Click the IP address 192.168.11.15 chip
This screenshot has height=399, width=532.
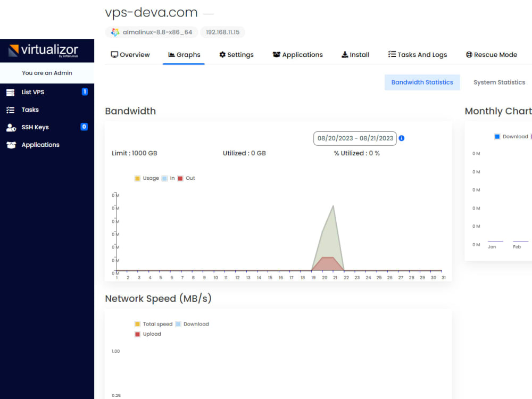pyautogui.click(x=222, y=32)
